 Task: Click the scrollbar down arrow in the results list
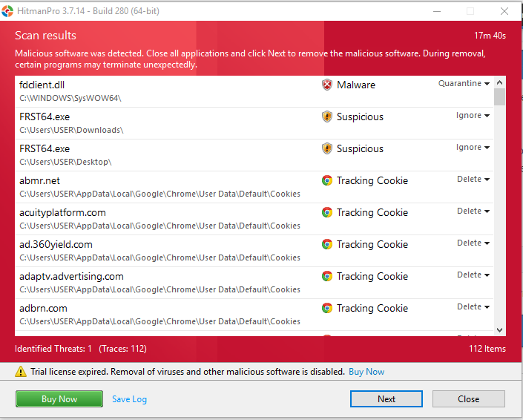[x=499, y=330]
